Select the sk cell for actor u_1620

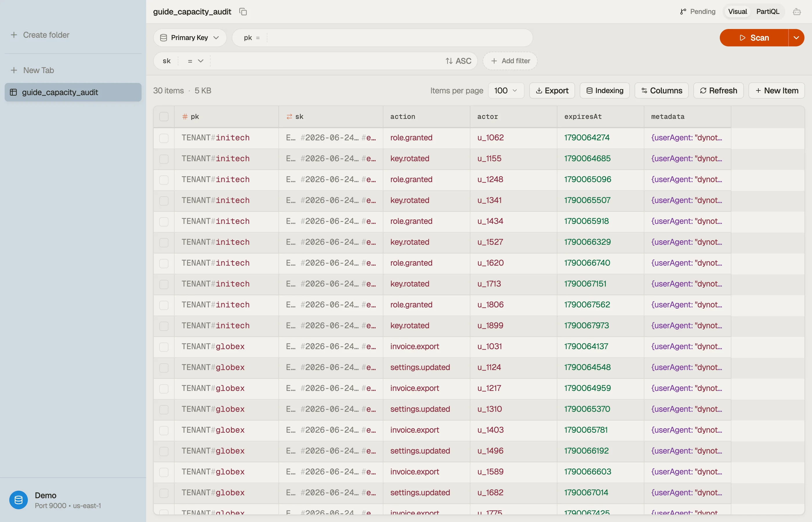(x=331, y=263)
